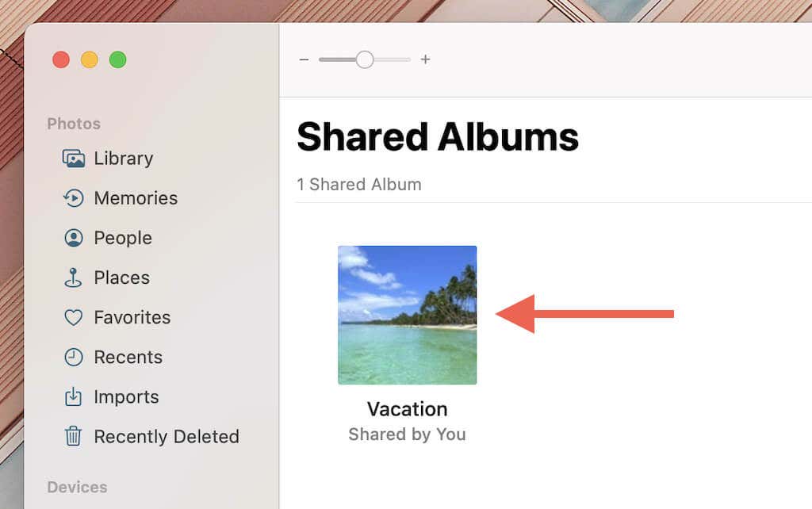The width and height of the screenshot is (812, 509).
Task: Click the zoom in plus button
Action: (x=425, y=59)
